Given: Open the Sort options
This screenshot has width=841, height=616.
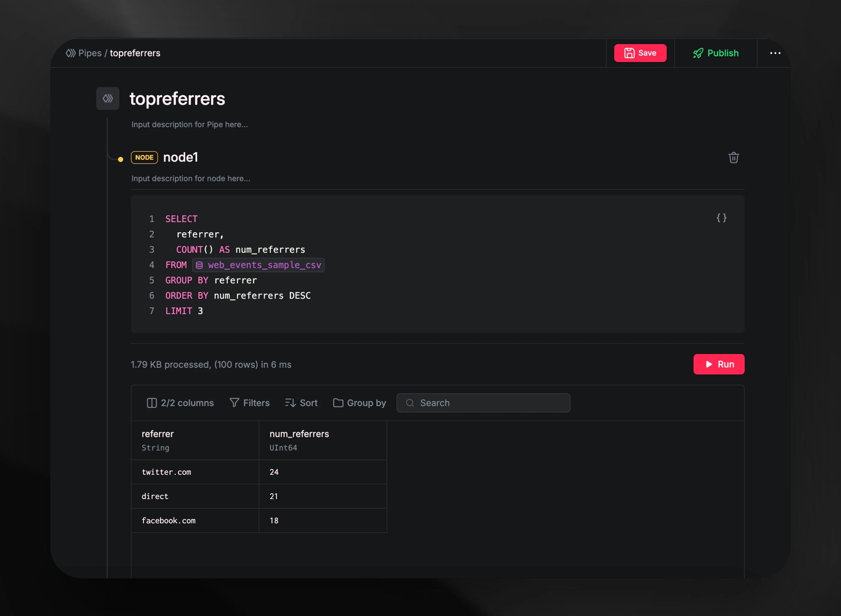Looking at the screenshot, I should (301, 403).
